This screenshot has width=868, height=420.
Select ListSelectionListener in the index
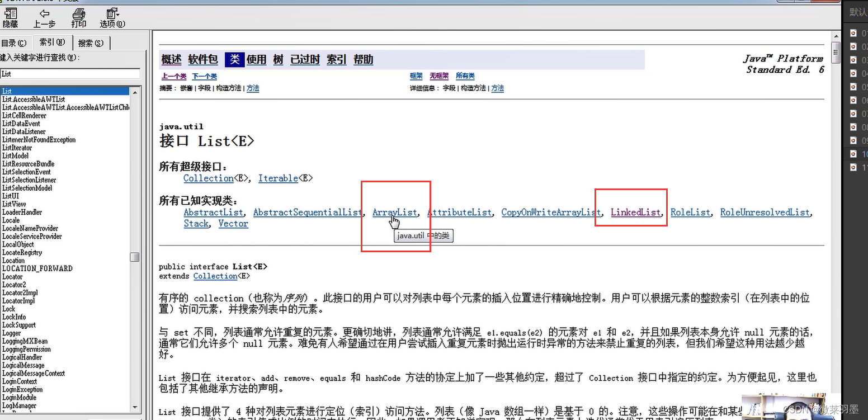pos(29,180)
